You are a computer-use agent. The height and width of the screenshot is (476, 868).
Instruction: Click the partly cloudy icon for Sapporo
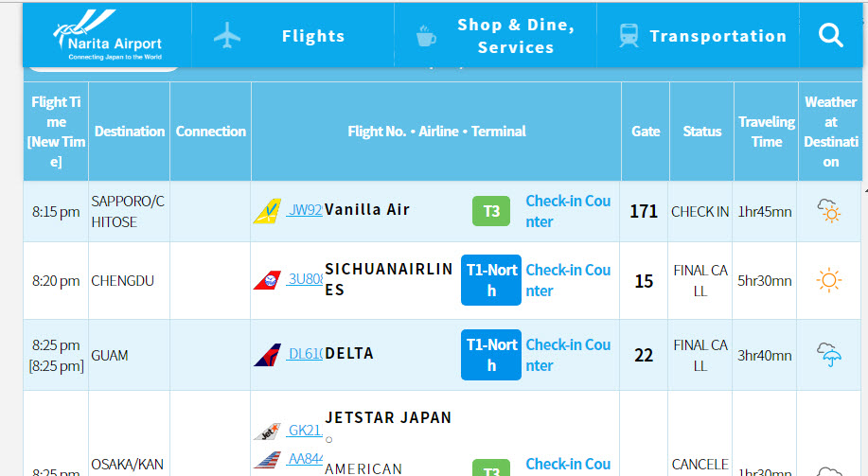click(829, 211)
